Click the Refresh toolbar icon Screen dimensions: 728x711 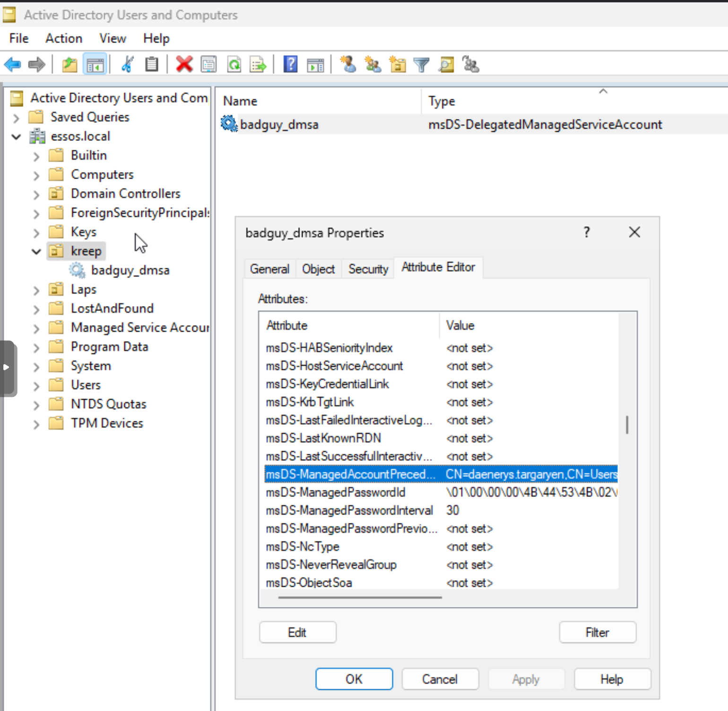coord(234,64)
